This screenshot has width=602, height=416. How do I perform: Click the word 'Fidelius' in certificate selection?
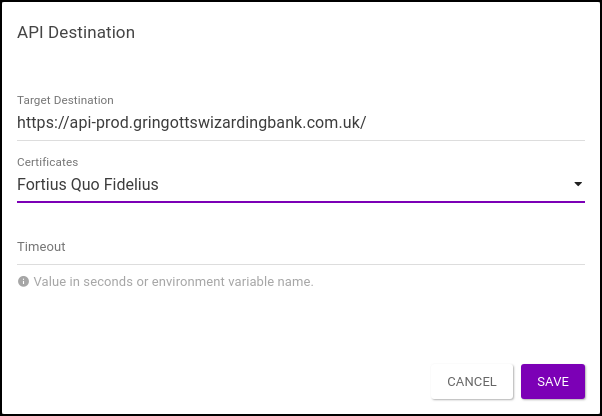click(129, 184)
